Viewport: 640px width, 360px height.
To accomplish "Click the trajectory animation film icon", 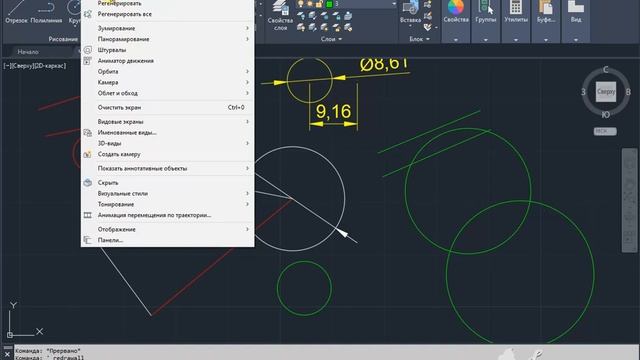I will [x=88, y=215].
